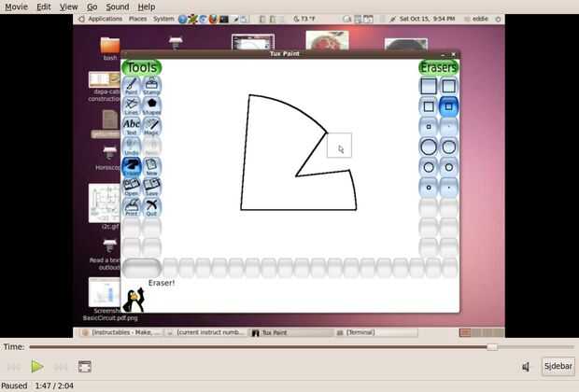Choose the second-largest square eraser
The image size is (579, 392).
coord(448,86)
